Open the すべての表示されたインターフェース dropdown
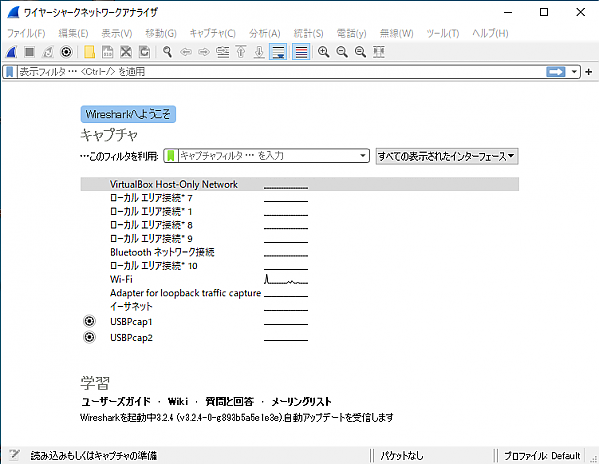 coord(447,157)
